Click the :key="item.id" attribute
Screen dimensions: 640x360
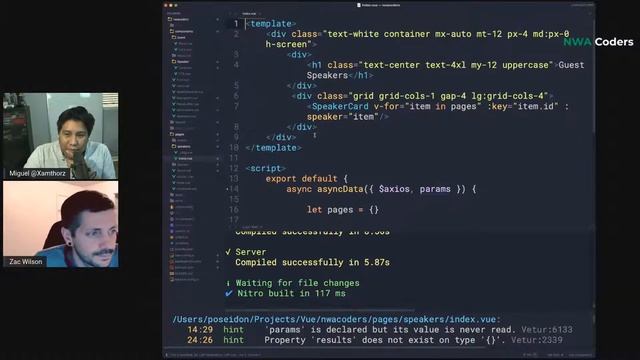click(523, 107)
